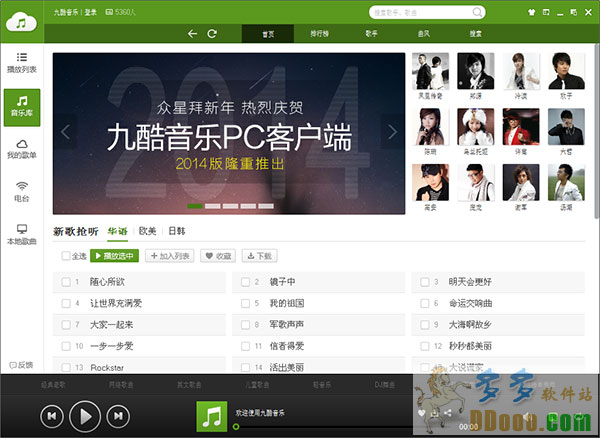Click the 登录 login link
Screen dimensions: 600x438
(x=91, y=12)
